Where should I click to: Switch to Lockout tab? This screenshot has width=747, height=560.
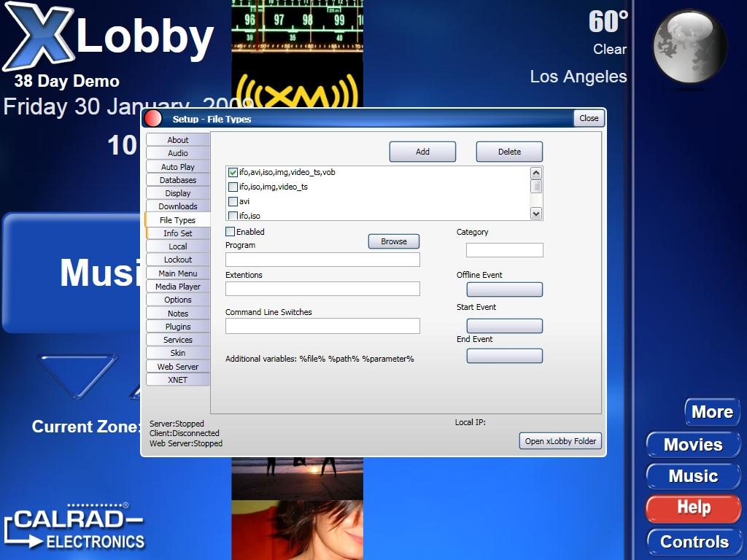click(x=178, y=260)
